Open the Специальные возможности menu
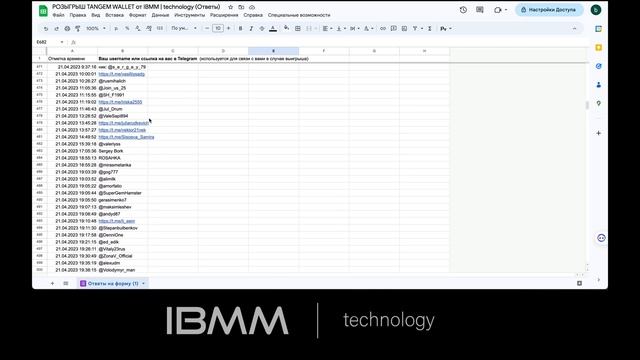 pos(299,15)
